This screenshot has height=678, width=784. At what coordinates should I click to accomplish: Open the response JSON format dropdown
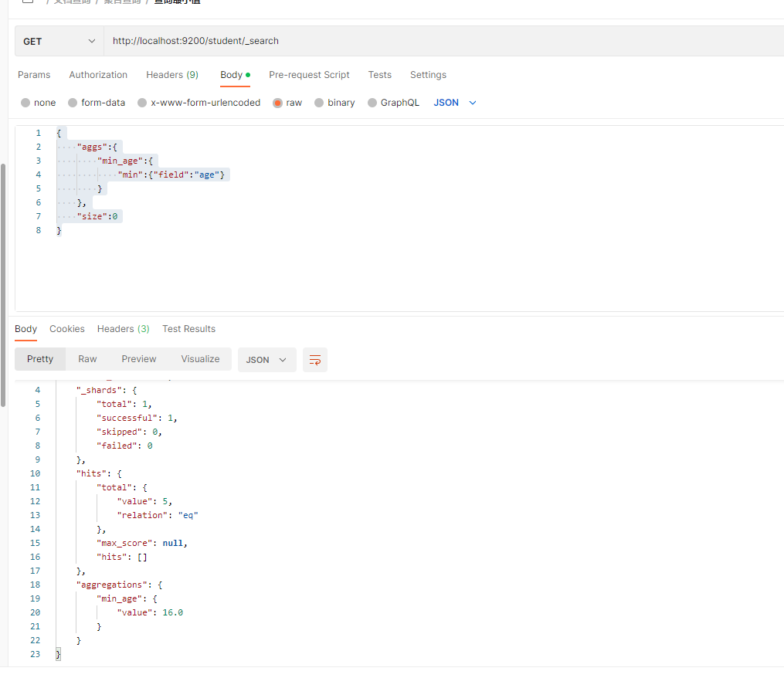click(x=266, y=360)
